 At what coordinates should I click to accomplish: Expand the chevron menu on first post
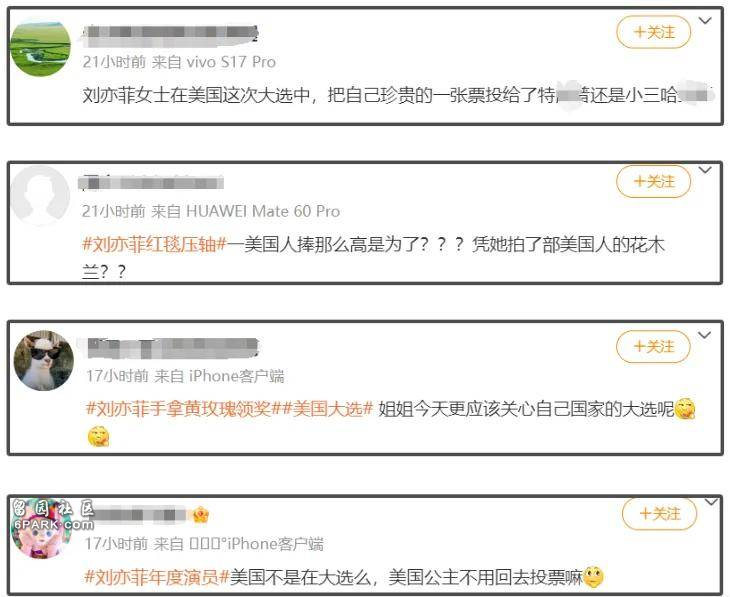click(x=705, y=20)
